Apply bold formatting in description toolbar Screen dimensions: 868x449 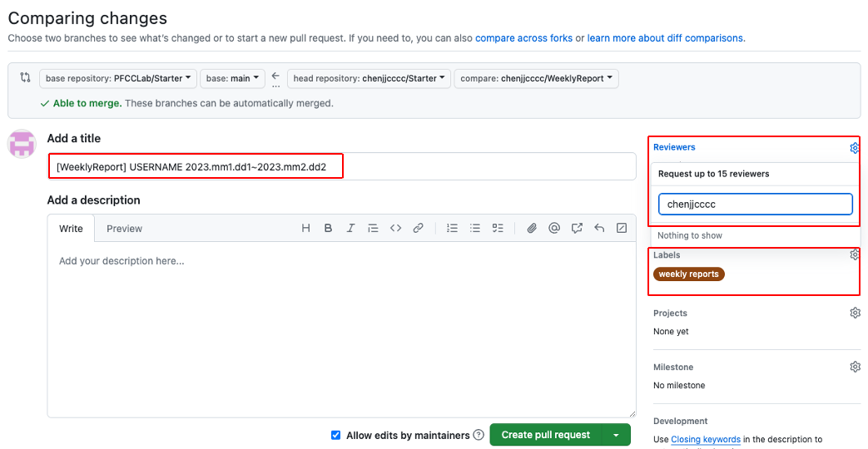tap(328, 228)
